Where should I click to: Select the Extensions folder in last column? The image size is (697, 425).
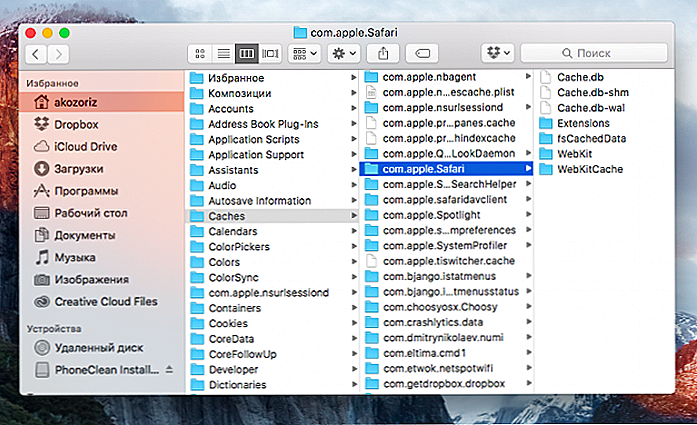[583, 123]
